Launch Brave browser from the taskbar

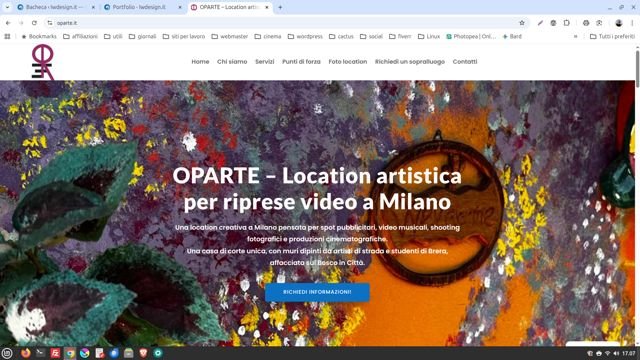point(143,353)
